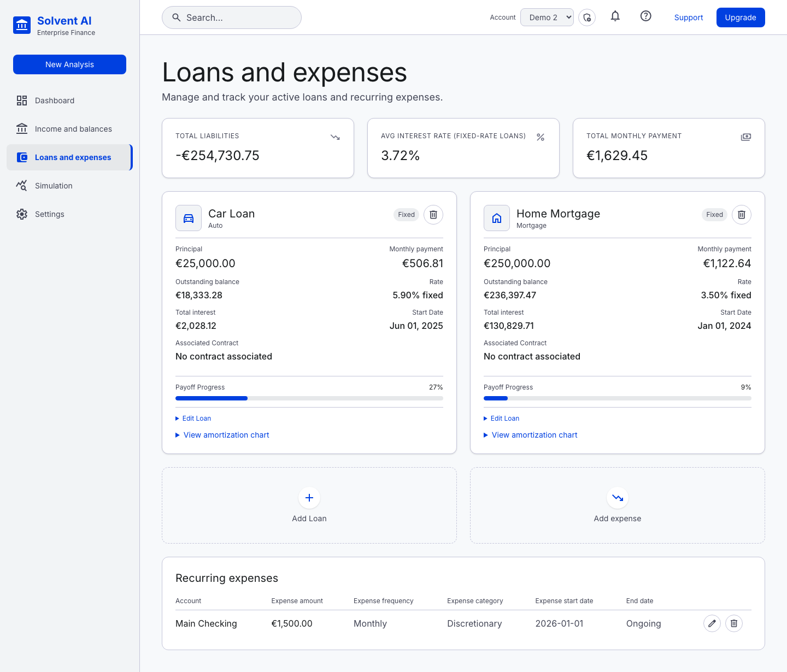Click the Discretionary expense category cell
This screenshot has width=787, height=672.
[474, 623]
